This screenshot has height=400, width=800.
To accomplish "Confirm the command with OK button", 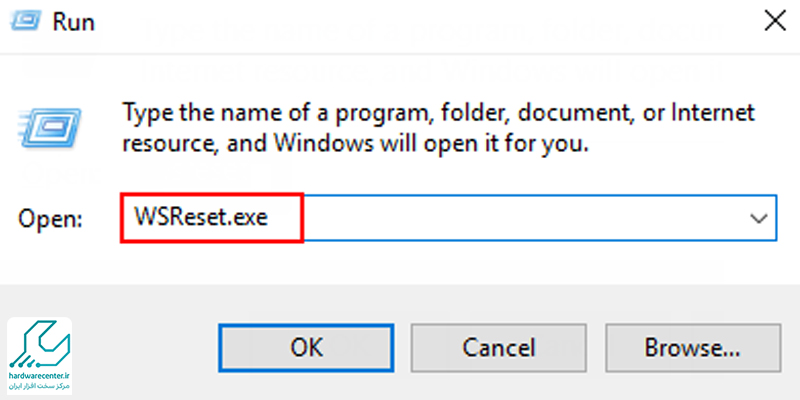I will click(306, 347).
